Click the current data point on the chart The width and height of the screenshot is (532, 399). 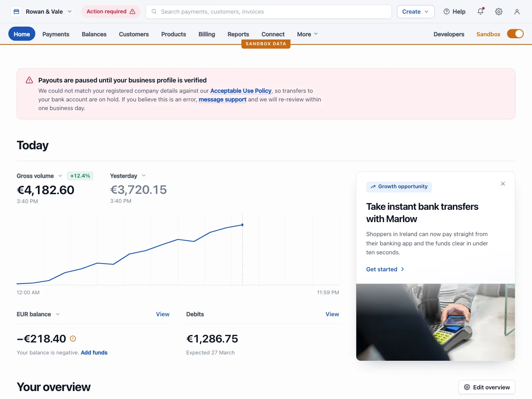click(x=242, y=225)
